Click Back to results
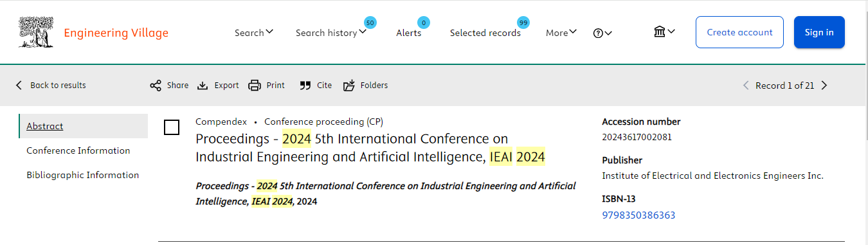The height and width of the screenshot is (245, 868). [50, 86]
